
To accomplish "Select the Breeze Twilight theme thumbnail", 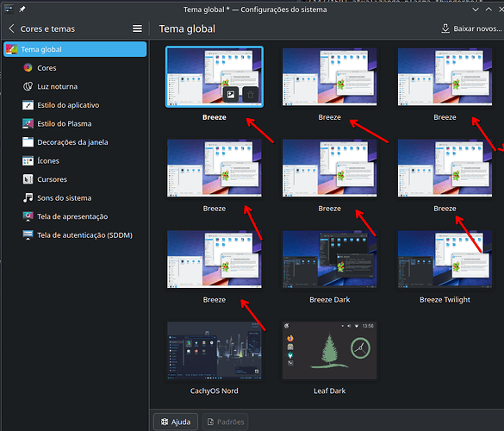I will pyautogui.click(x=445, y=259).
